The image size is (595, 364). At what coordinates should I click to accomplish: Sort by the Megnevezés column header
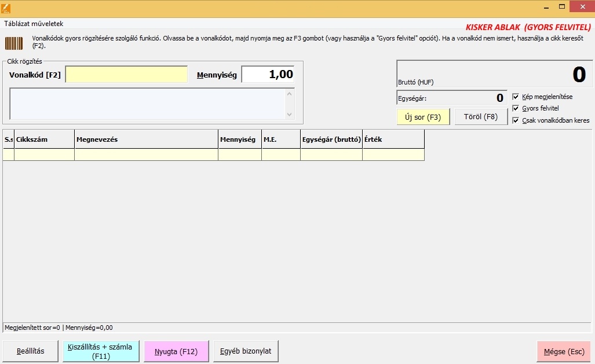146,139
